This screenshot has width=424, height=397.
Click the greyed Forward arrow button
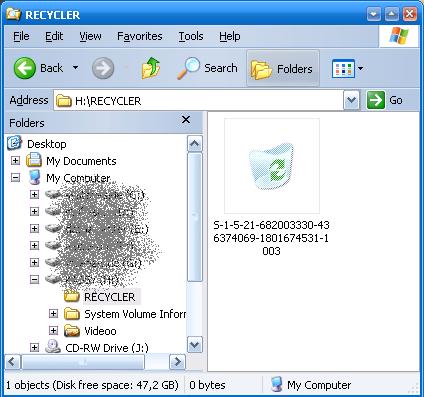click(103, 68)
